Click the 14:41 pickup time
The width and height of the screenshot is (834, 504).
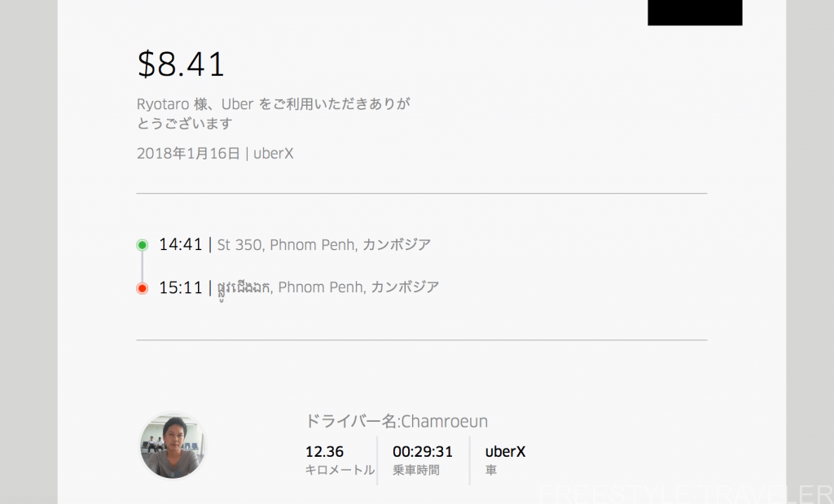pos(181,244)
